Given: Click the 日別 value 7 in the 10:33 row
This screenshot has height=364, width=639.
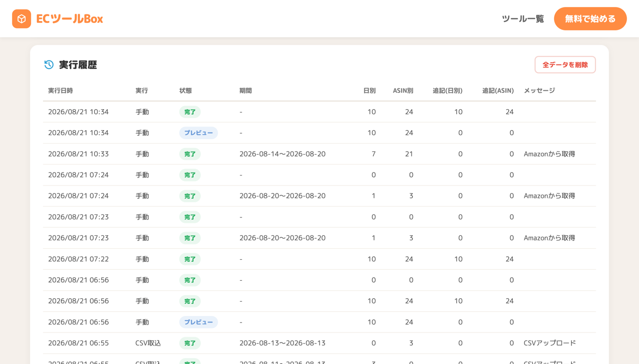Looking at the screenshot, I should [373, 154].
